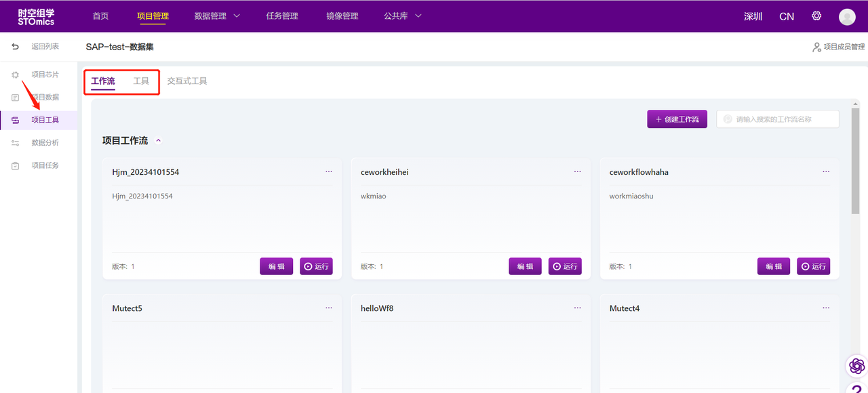Click the STOmics logo in header
The width and height of the screenshot is (868, 393).
pyautogui.click(x=37, y=17)
